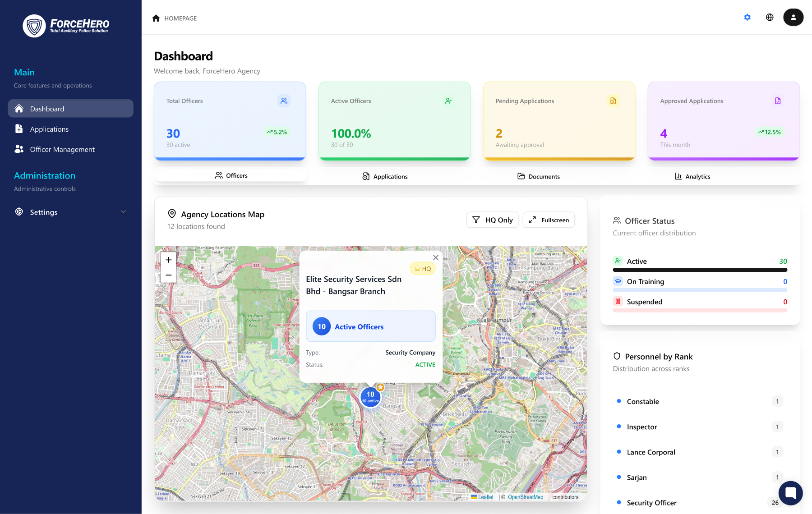Click the Approved Applications document icon
The width and height of the screenshot is (812, 514).
(x=778, y=101)
